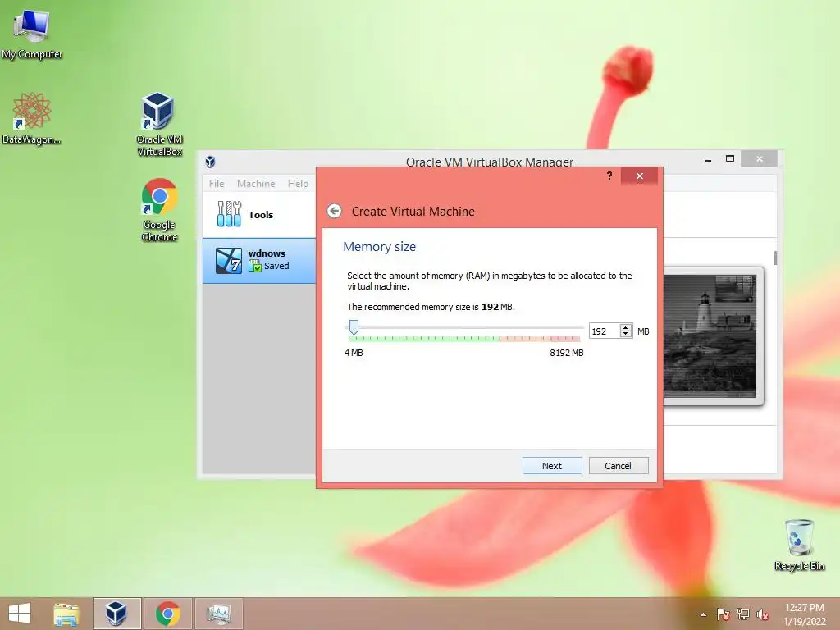Image resolution: width=840 pixels, height=630 pixels.
Task: Minimize the VirtualBox Manager window
Action: click(708, 159)
